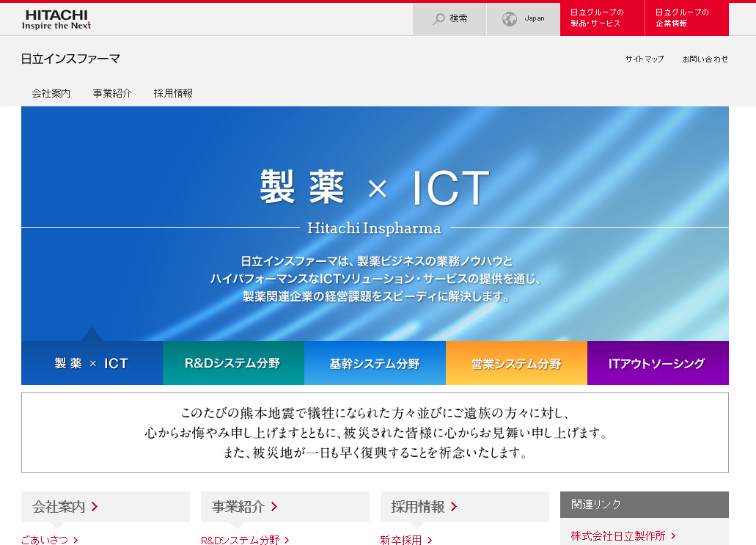This screenshot has width=756, height=545.
Task: Click the arrow next to lower R&Dシステム分野 link
Action: coord(287,540)
